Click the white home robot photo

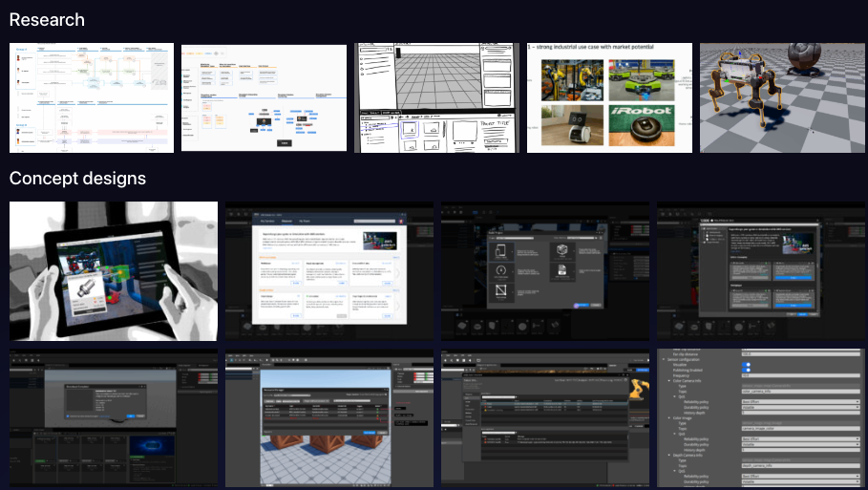pos(571,124)
